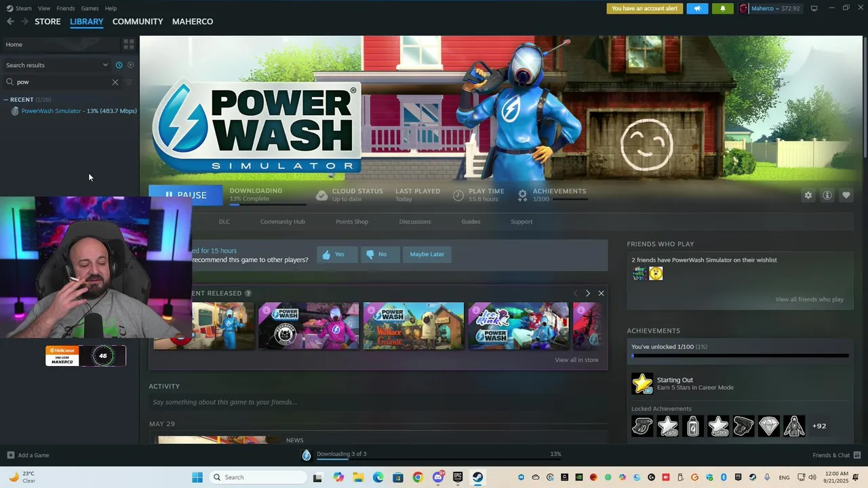Click View all friends who play
This screenshot has height=488, width=868.
click(x=810, y=300)
